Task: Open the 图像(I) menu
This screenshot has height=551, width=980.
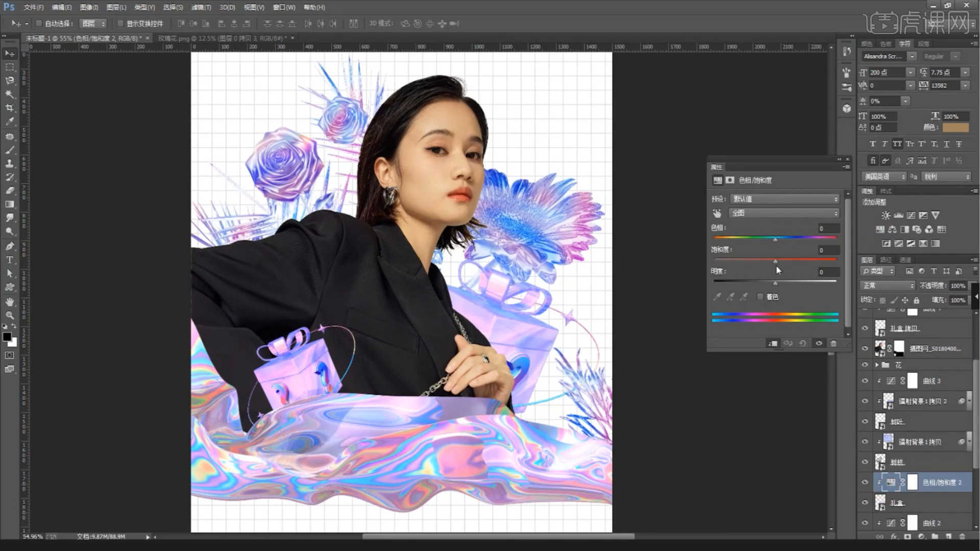Action: coord(89,7)
